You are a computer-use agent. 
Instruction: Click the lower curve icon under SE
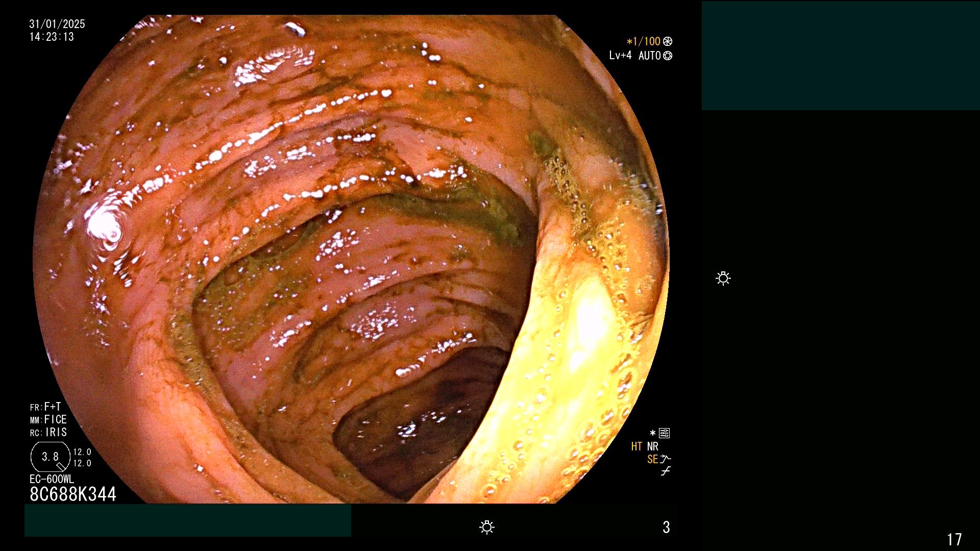(x=666, y=471)
